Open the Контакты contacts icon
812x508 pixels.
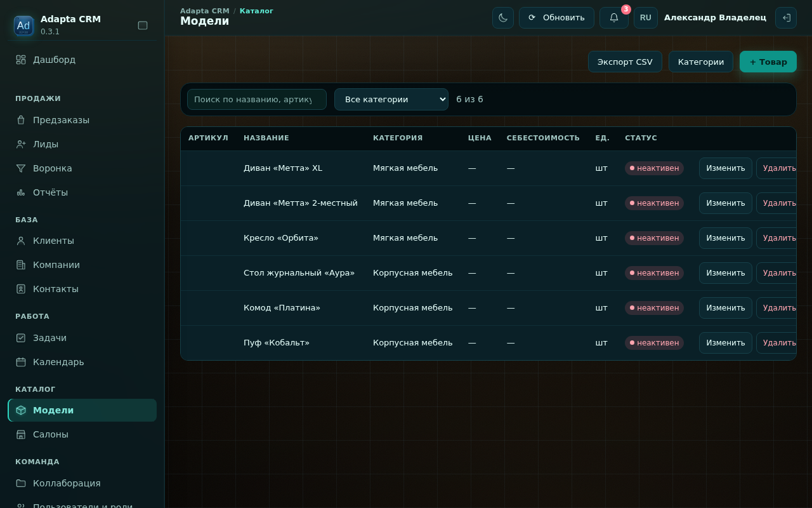pos(21,289)
